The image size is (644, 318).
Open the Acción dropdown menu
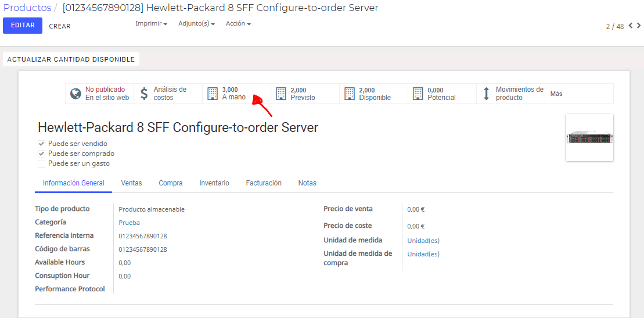(x=238, y=24)
